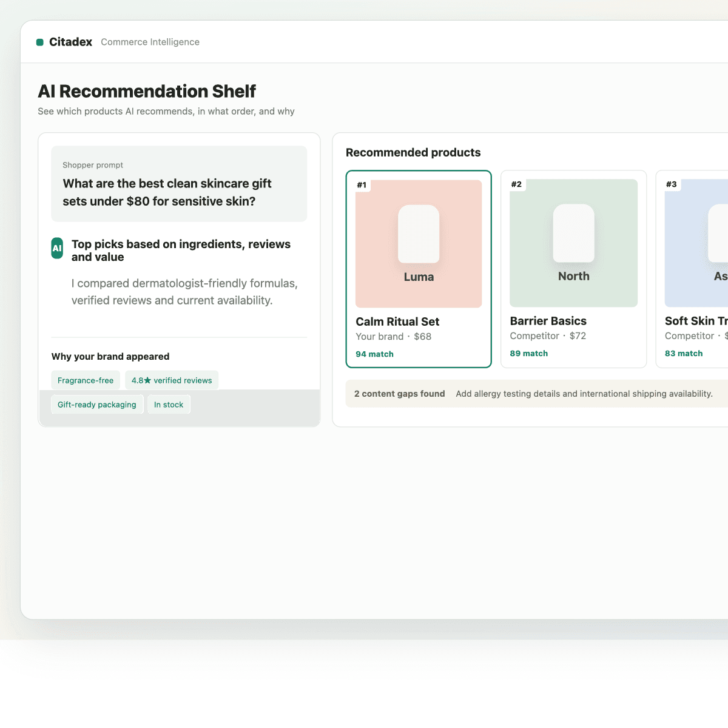Open the Citadex brand name
Viewport: 728px width, 728px height.
click(x=70, y=42)
